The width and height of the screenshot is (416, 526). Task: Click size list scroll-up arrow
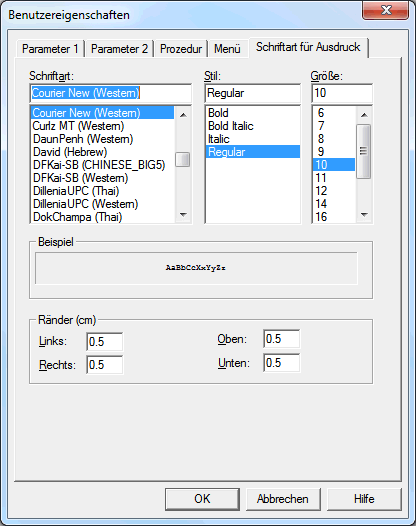point(364,115)
